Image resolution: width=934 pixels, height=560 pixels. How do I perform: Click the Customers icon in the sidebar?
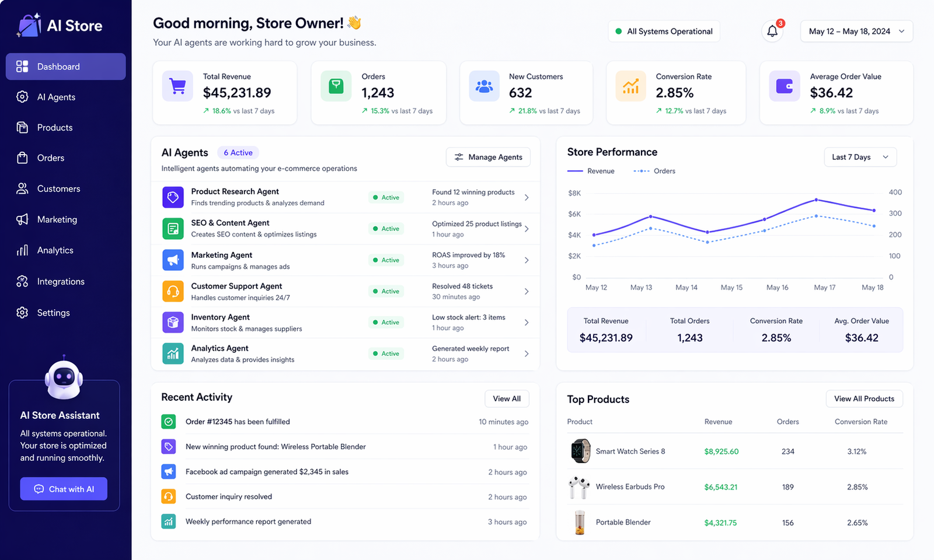(22, 188)
